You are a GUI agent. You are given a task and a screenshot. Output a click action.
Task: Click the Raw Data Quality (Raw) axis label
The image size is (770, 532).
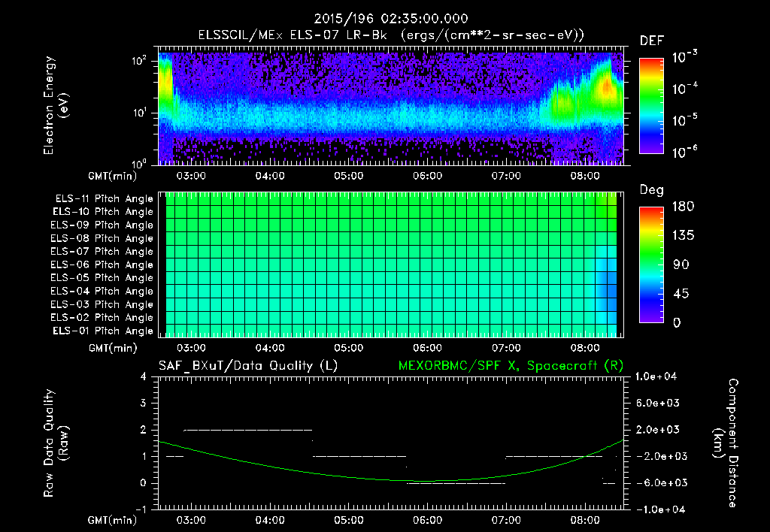(x=56, y=443)
